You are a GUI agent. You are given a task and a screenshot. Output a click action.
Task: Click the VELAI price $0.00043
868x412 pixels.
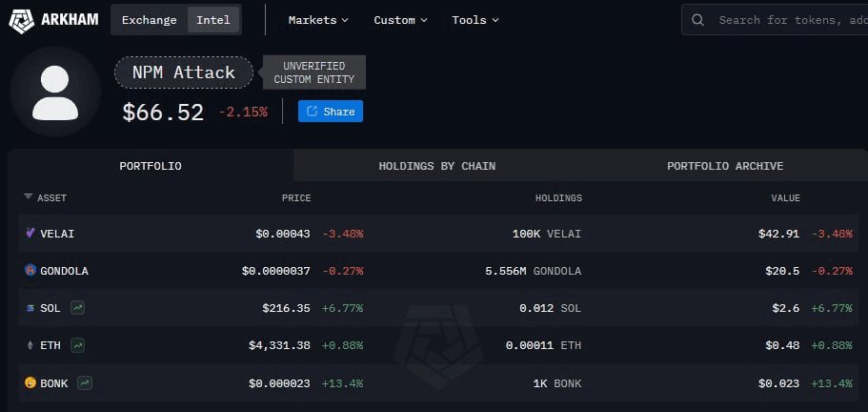pyautogui.click(x=283, y=234)
